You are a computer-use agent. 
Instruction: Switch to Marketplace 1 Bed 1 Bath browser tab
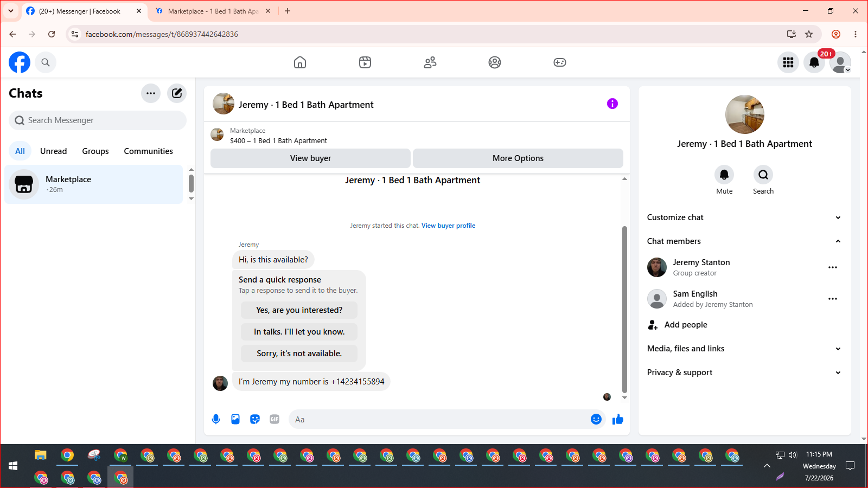(213, 11)
